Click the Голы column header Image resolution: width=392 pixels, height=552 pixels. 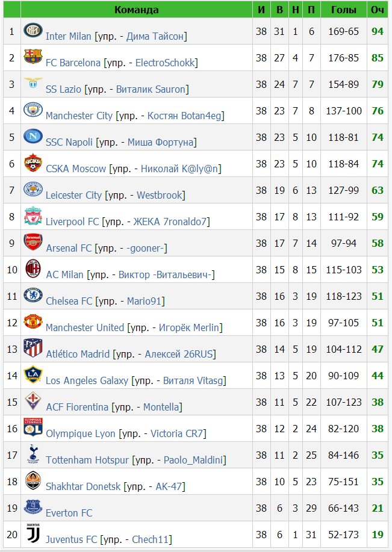343,10
